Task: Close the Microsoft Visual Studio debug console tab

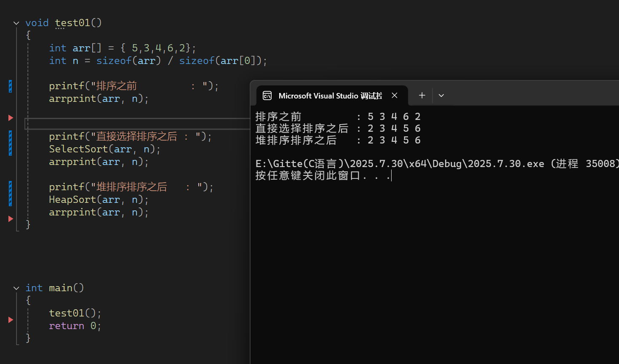Action: (x=395, y=96)
